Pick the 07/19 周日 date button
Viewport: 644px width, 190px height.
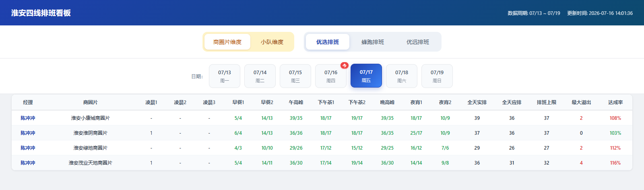tap(437, 76)
